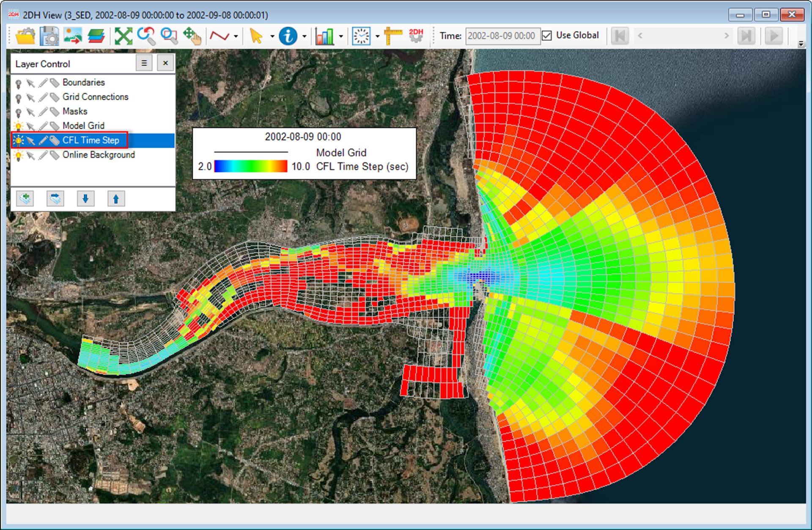Toggle the Use Global checkbox
Image resolution: width=812 pixels, height=530 pixels.
(x=547, y=36)
